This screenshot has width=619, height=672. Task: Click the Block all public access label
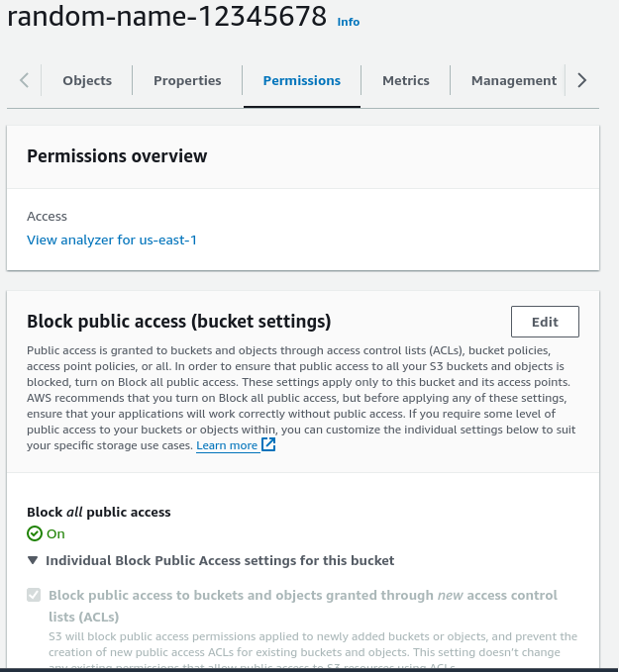pos(99,512)
